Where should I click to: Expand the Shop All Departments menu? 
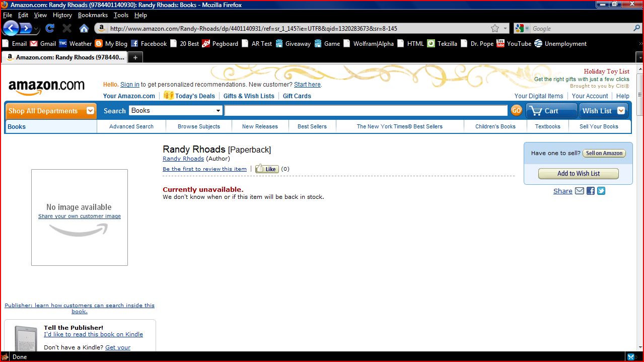click(x=91, y=111)
